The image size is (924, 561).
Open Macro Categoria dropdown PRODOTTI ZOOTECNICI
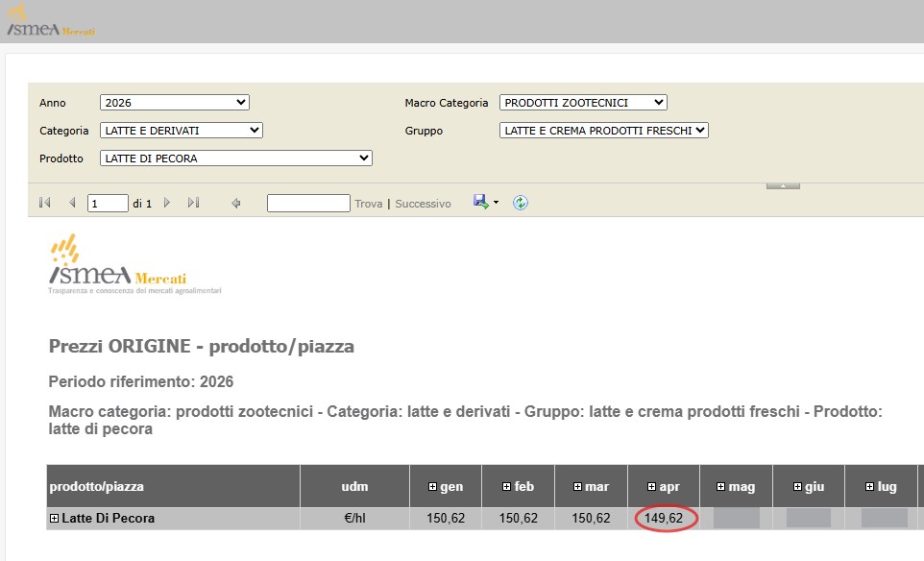pos(583,103)
